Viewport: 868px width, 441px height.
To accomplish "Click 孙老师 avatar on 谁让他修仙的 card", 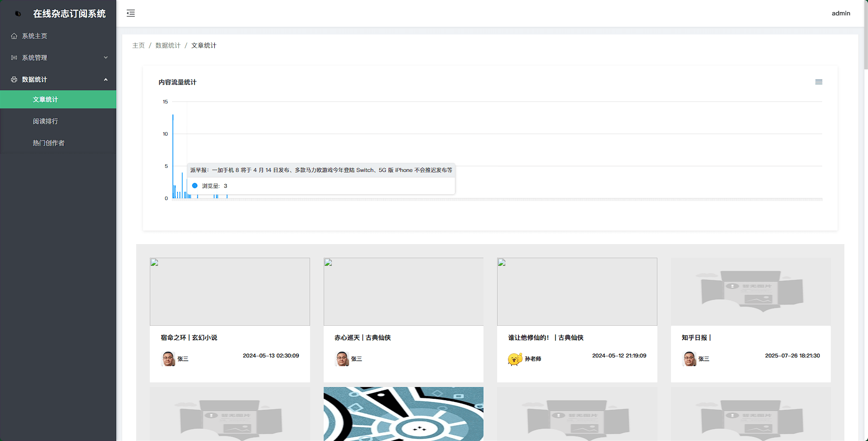I will click(x=515, y=359).
